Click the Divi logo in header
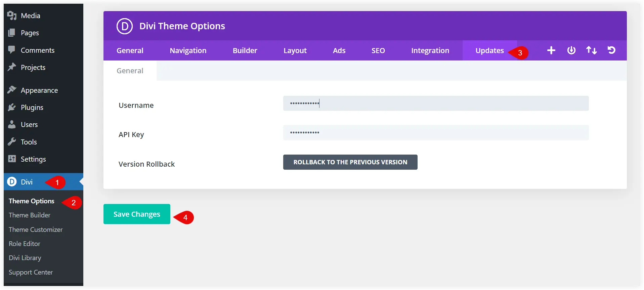The width and height of the screenshot is (644, 290). tap(125, 26)
